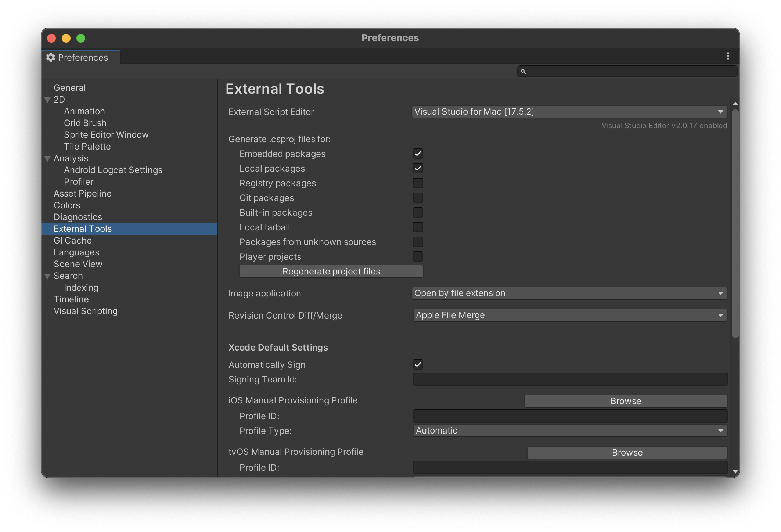Click the three-dot options menu icon

pyautogui.click(x=728, y=56)
